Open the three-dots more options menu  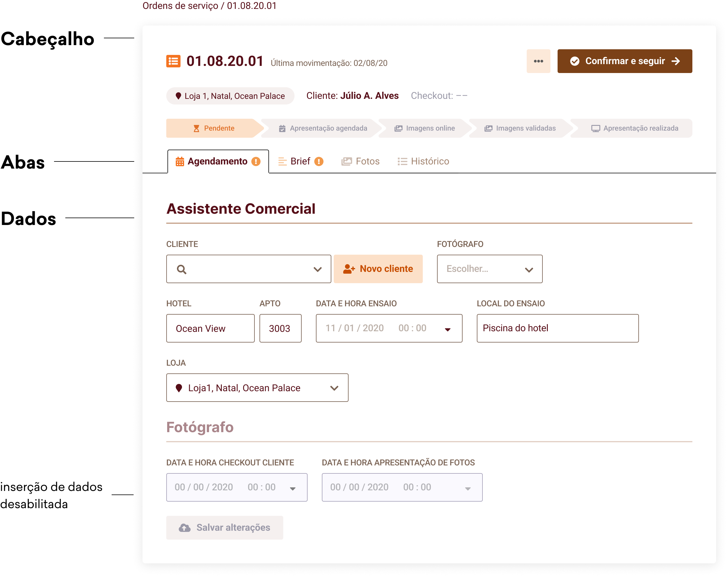point(538,61)
